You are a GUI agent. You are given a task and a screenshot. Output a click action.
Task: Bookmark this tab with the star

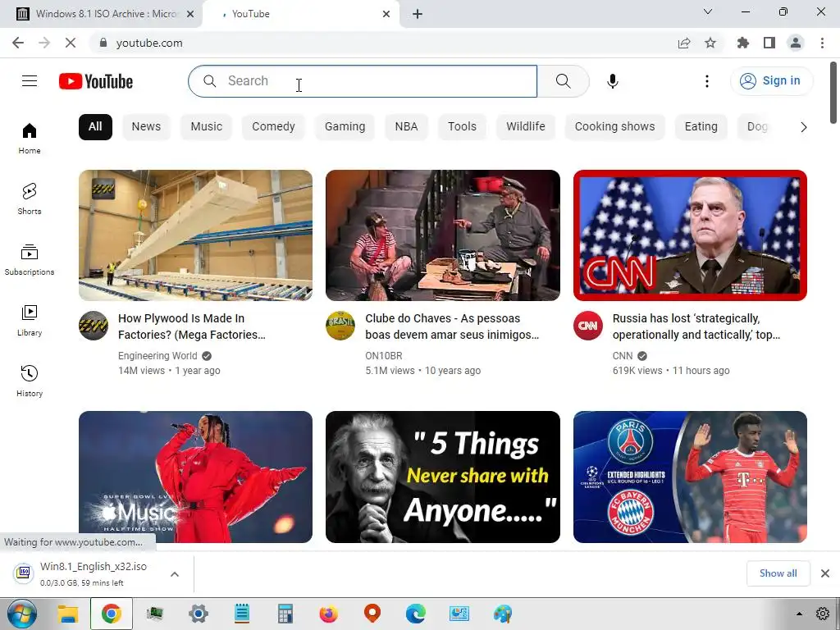(x=710, y=43)
